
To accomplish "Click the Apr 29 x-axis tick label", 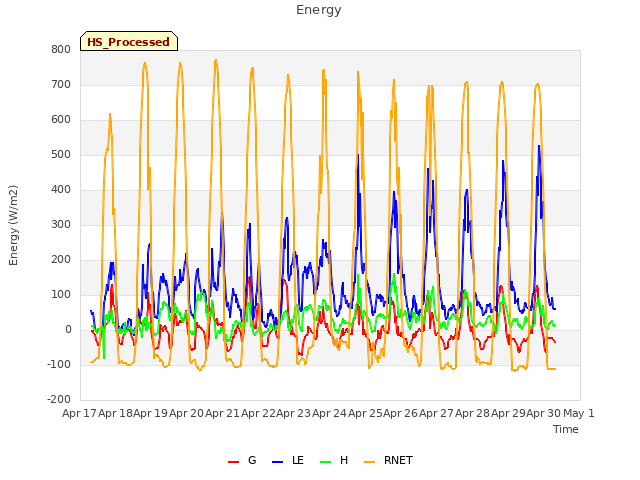I will coord(508,413).
